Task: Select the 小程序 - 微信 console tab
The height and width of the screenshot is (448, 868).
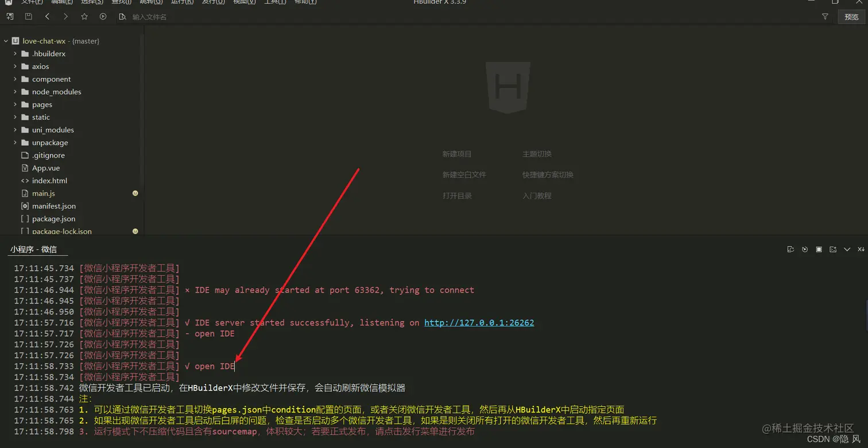Action: [33, 250]
